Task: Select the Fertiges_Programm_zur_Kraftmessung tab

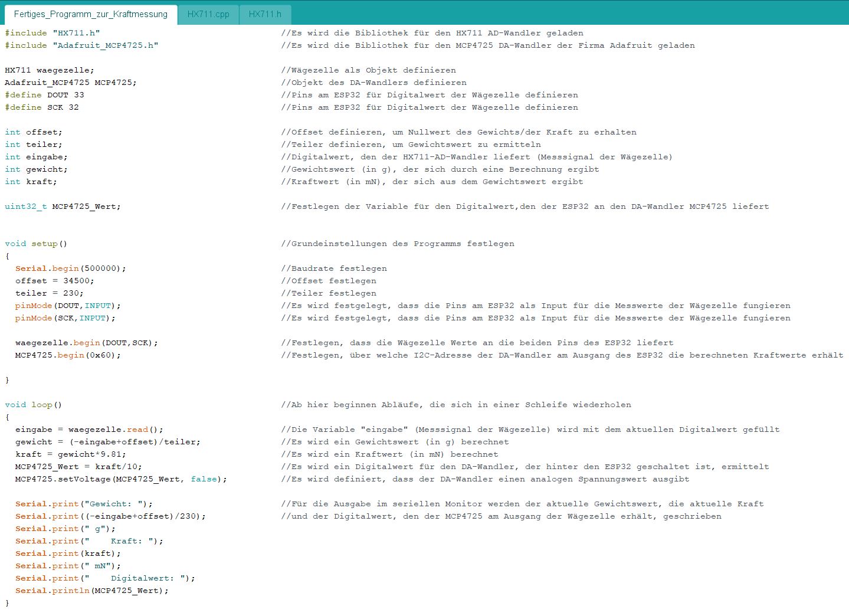Action: [90, 14]
